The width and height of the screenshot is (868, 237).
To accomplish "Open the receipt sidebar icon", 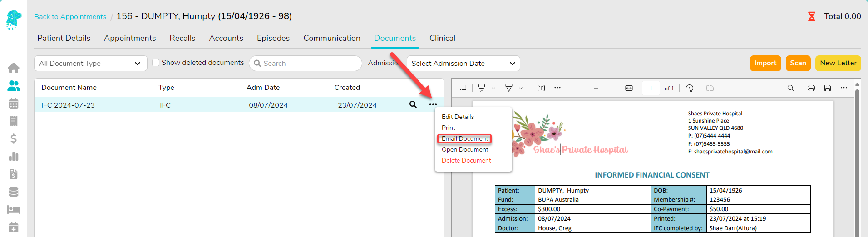I will 14,121.
